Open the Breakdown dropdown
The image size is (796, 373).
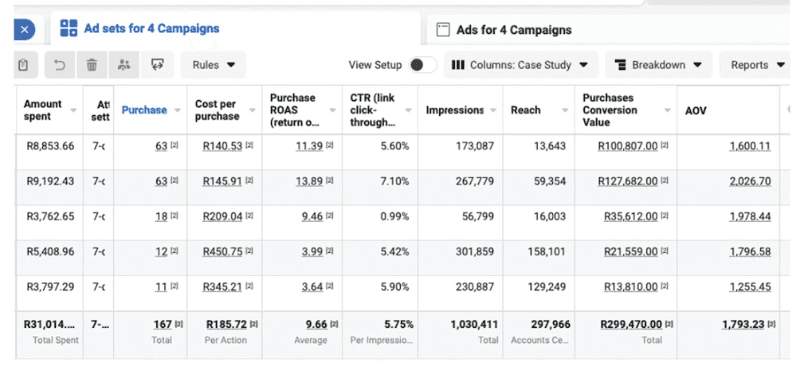pos(658,65)
